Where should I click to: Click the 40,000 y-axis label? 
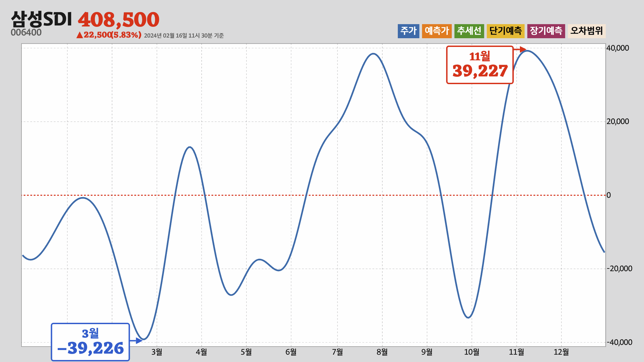[x=618, y=48]
